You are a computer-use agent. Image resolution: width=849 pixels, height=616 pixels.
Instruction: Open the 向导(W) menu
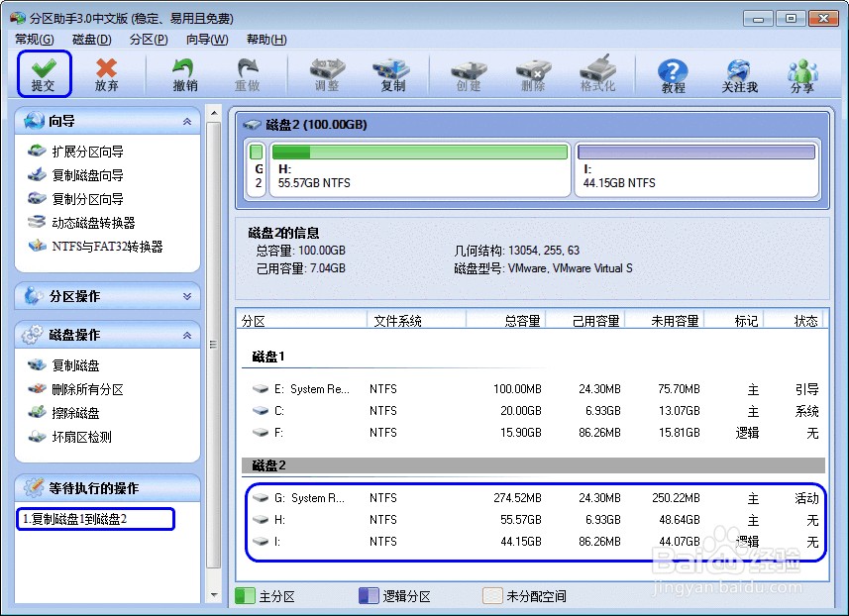tap(207, 40)
